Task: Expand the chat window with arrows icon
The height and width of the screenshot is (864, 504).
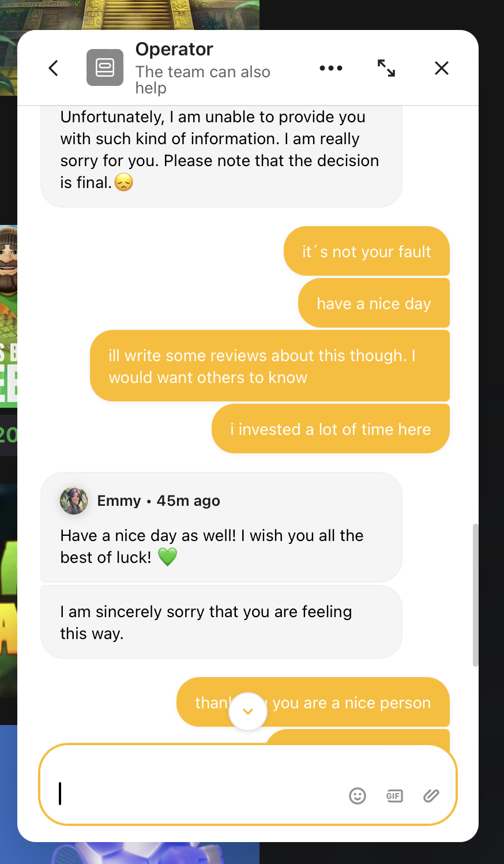Action: tap(386, 68)
